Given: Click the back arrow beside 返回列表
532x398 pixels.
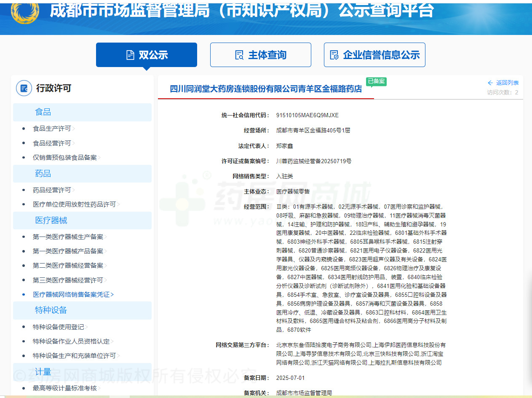Looking at the screenshot, I should pyautogui.click(x=490, y=83).
